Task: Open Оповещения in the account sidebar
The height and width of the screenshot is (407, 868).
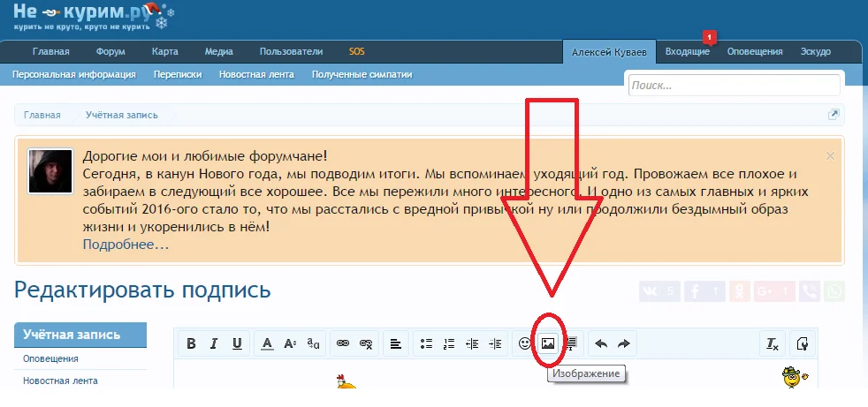Action: click(x=50, y=358)
